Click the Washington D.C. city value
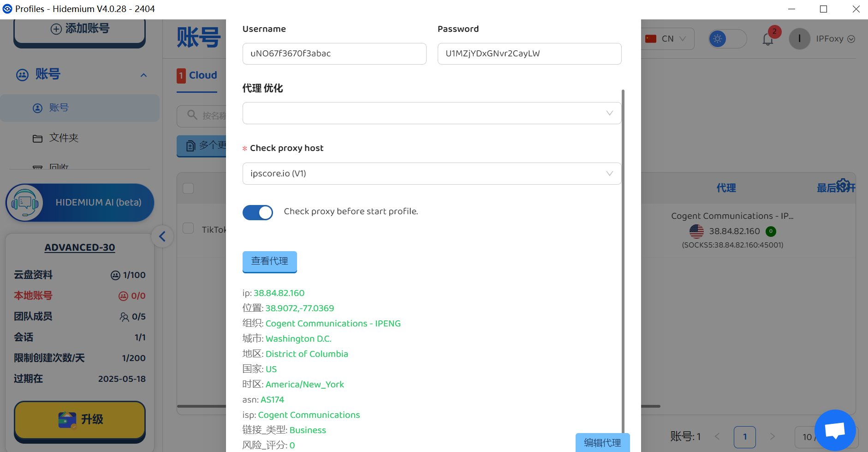The width and height of the screenshot is (868, 452). 298,339
